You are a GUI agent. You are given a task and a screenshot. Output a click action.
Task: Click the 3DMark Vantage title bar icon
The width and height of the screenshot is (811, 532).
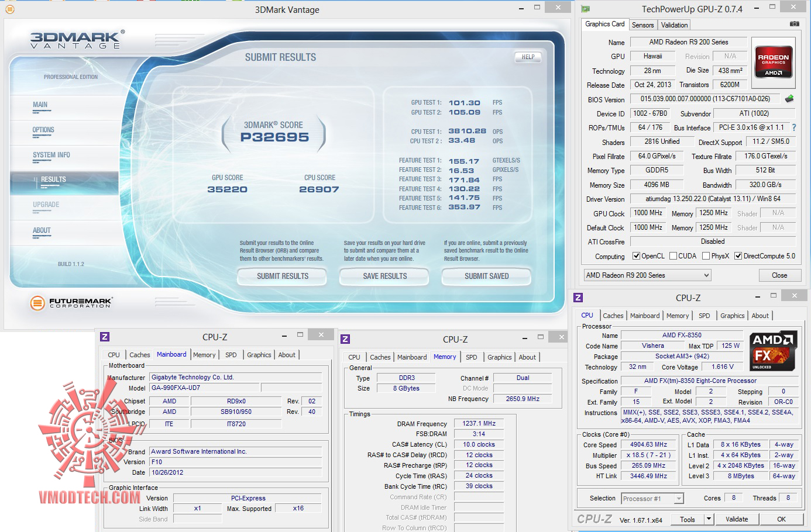click(x=9, y=9)
